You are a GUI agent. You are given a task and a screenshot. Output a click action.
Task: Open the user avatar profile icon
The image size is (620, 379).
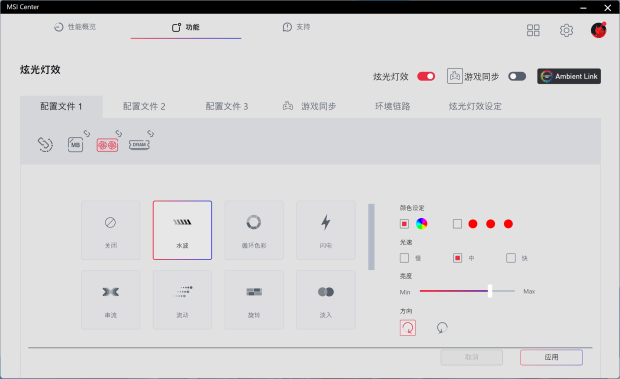(598, 30)
